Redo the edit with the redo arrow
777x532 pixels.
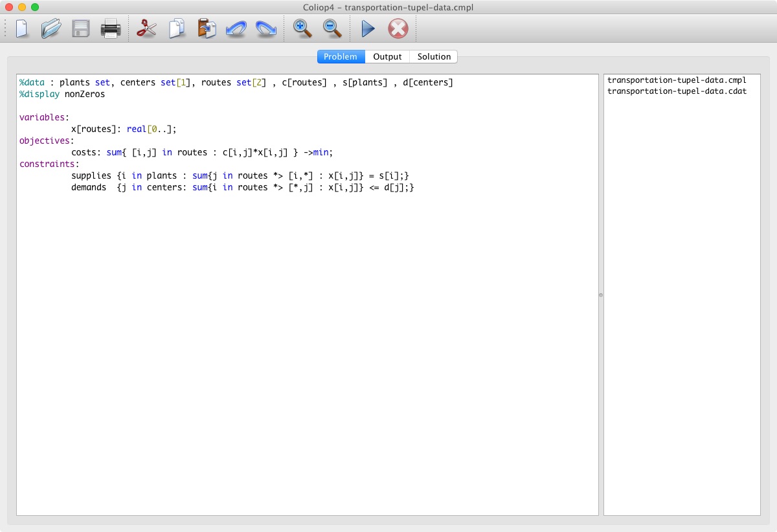tap(265, 29)
